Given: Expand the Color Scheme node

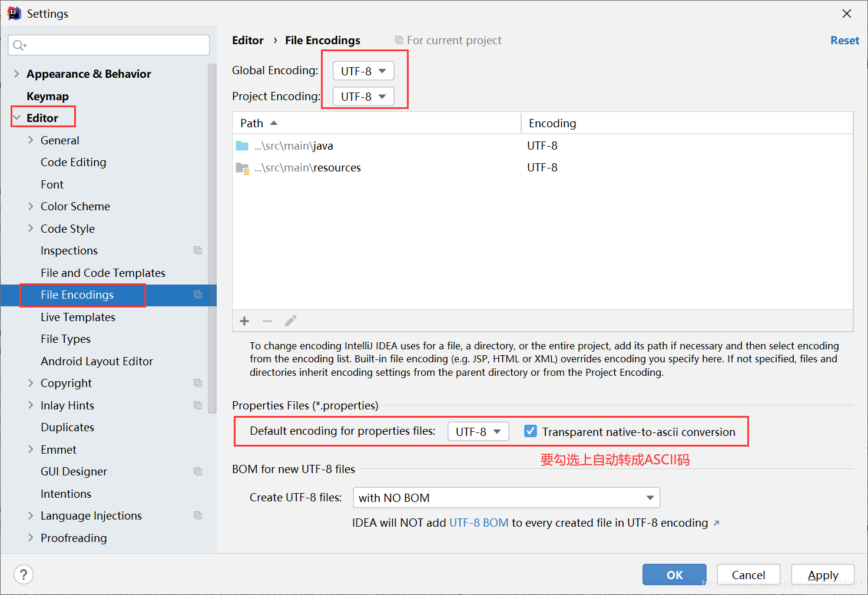Looking at the screenshot, I should pos(31,206).
